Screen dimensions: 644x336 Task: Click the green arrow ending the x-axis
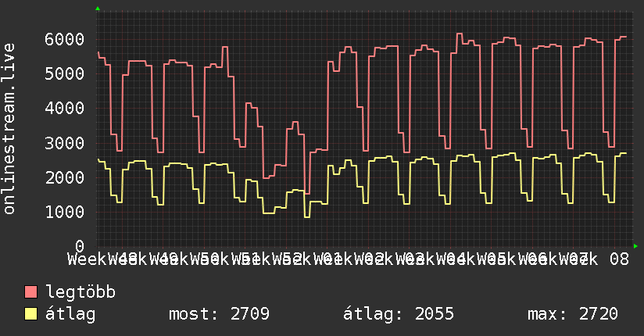[635, 246]
